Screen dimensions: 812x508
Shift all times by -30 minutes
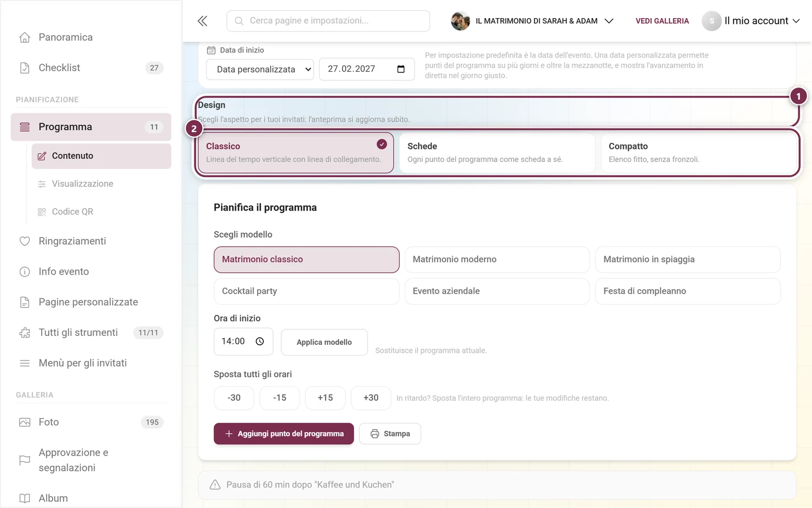(234, 398)
